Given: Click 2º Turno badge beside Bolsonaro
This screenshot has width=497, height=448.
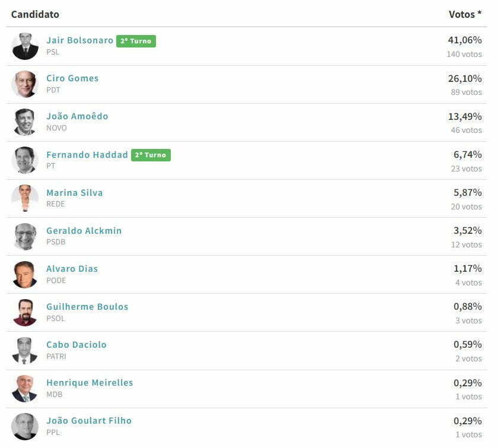Looking at the screenshot, I should pyautogui.click(x=136, y=41).
